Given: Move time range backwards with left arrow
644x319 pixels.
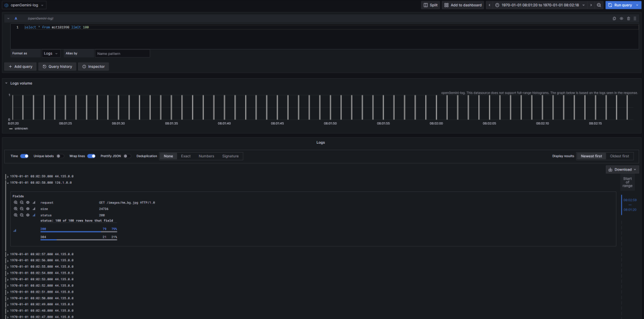Looking at the screenshot, I should [489, 5].
